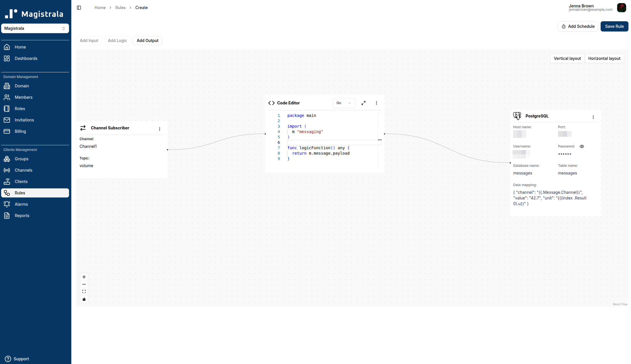
Task: Click the Billing card icon
Action: 7,131
